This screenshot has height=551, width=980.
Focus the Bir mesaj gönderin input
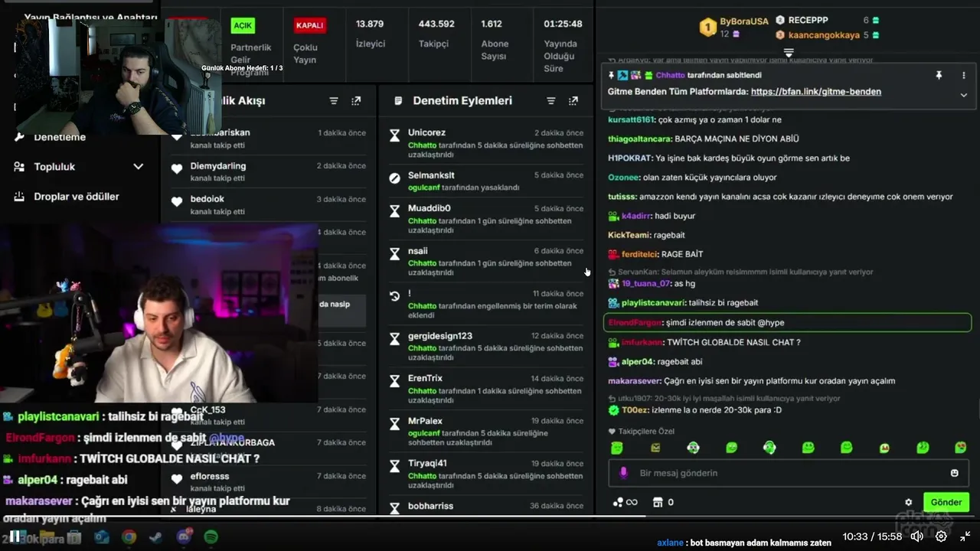coord(789,473)
